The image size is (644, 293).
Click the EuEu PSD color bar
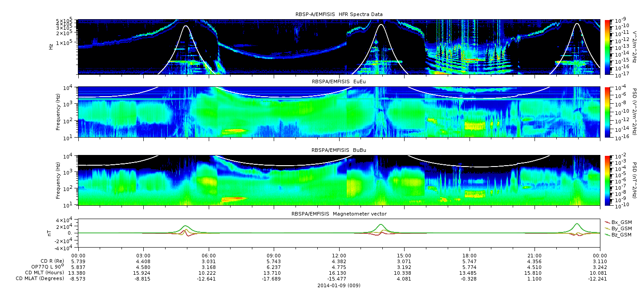(x=607, y=112)
